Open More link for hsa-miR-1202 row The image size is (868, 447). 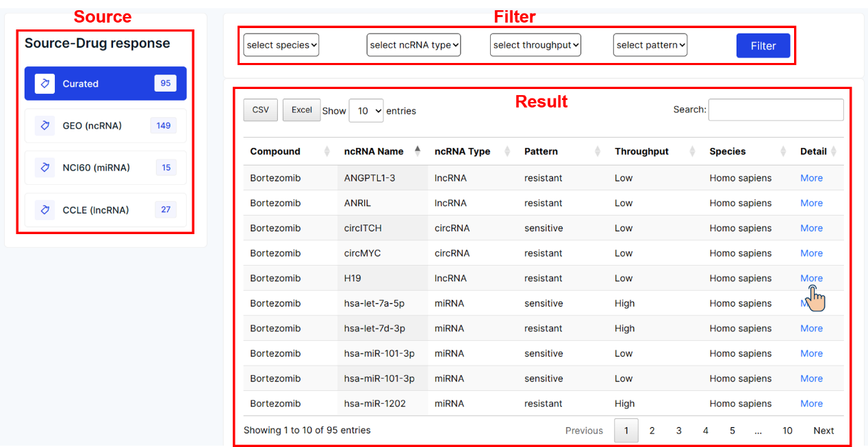(x=811, y=404)
